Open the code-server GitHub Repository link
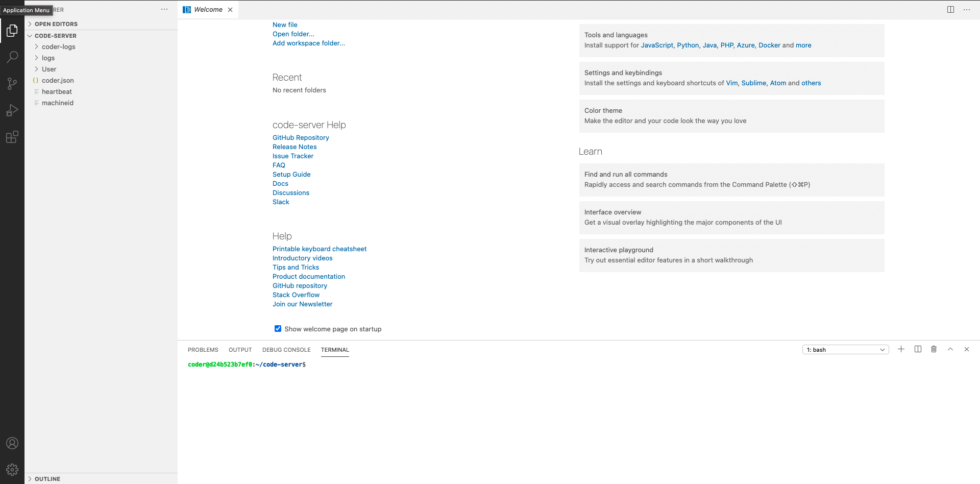This screenshot has width=980, height=484. click(301, 137)
